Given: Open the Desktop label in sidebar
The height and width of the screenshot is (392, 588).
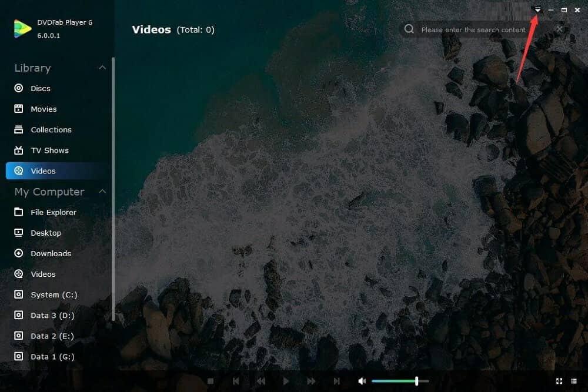Looking at the screenshot, I should pos(46,233).
